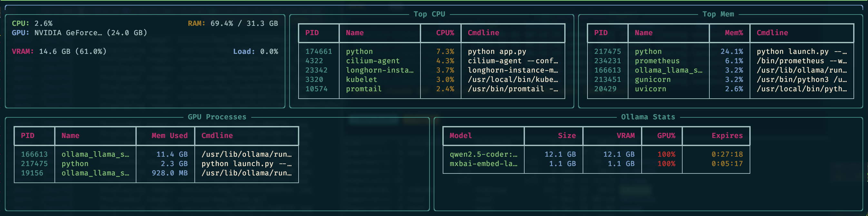Screen dimensions: 868x216
Task: Click the prometheus process name
Action: [x=657, y=61]
